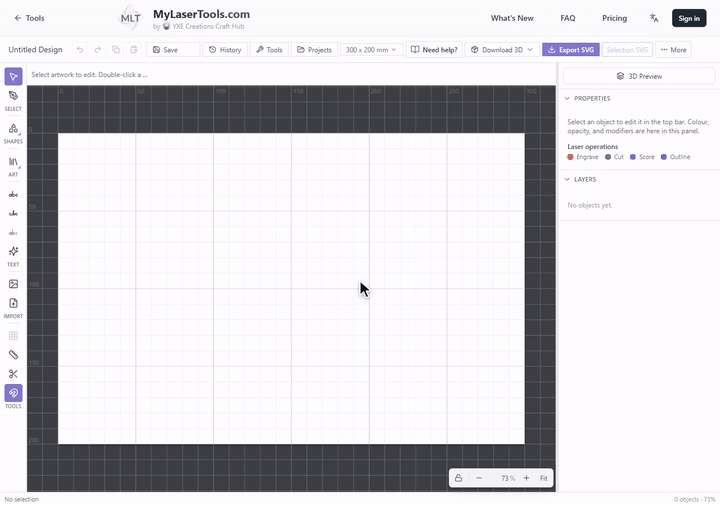Click Sign in

click(689, 18)
